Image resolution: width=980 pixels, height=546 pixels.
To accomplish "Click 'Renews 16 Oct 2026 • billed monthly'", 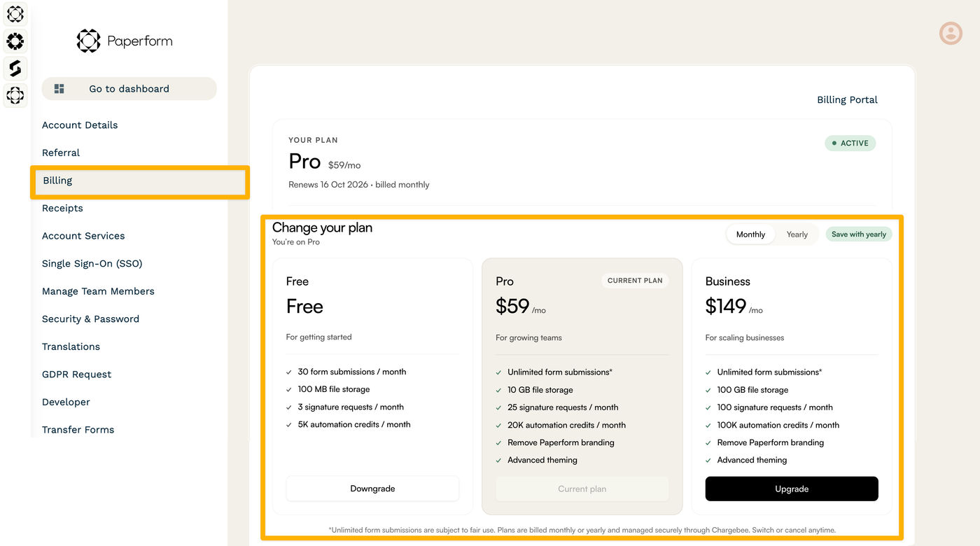I will [x=359, y=185].
